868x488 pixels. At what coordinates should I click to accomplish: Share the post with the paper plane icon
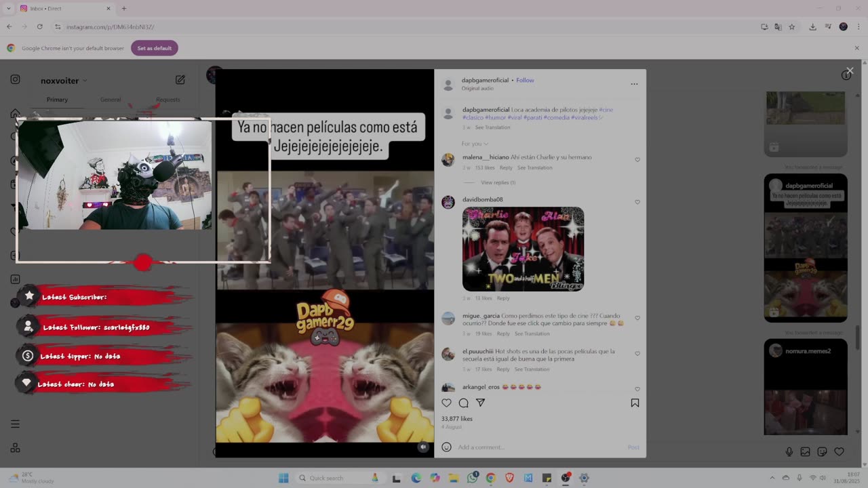pyautogui.click(x=480, y=403)
